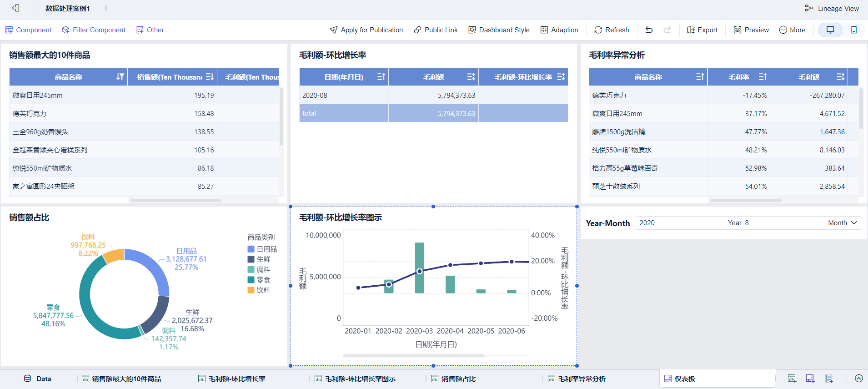Click the exit/back icon beside the dashboard title

click(x=15, y=8)
